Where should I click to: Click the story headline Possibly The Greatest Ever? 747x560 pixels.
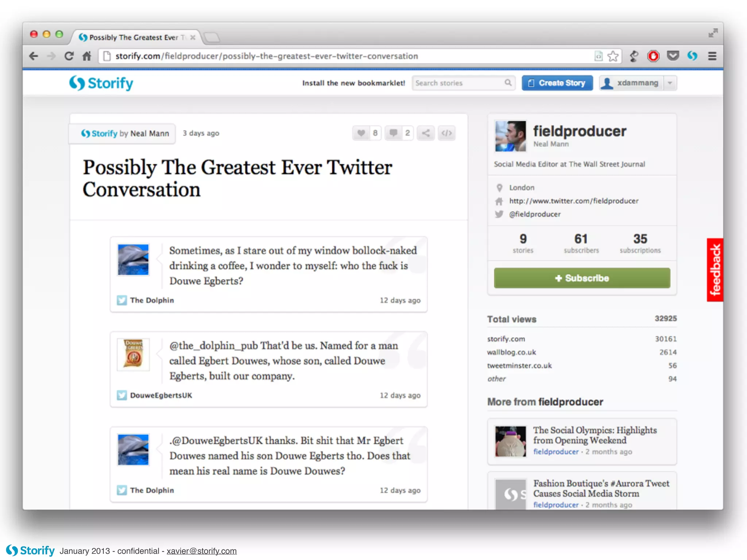click(x=237, y=178)
